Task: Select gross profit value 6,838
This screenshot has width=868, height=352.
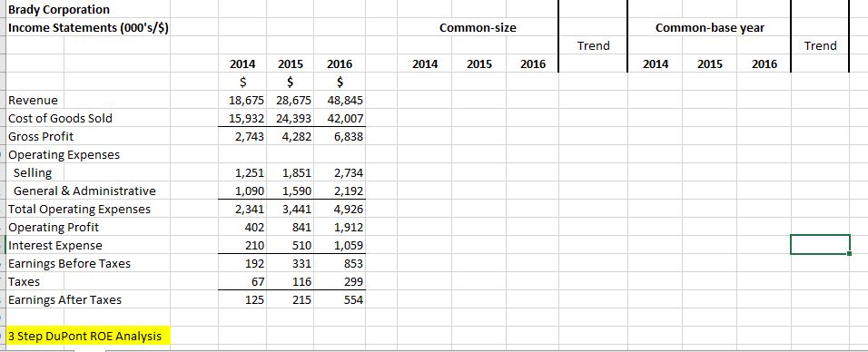Action: (x=348, y=136)
